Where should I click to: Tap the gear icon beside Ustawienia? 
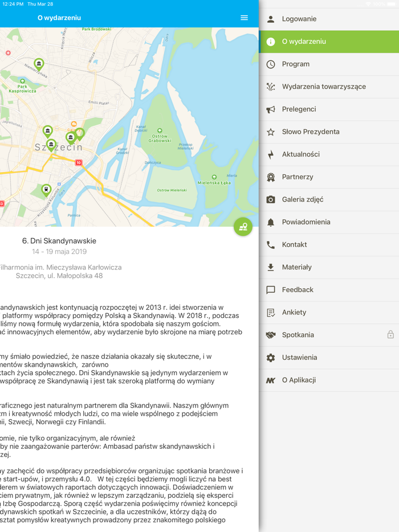(x=271, y=358)
